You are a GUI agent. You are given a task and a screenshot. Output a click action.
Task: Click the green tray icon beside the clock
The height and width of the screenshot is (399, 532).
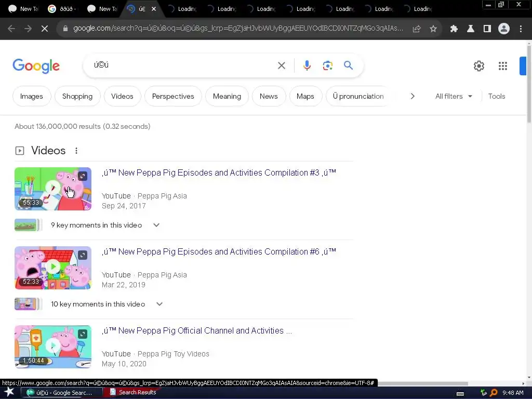(x=484, y=393)
